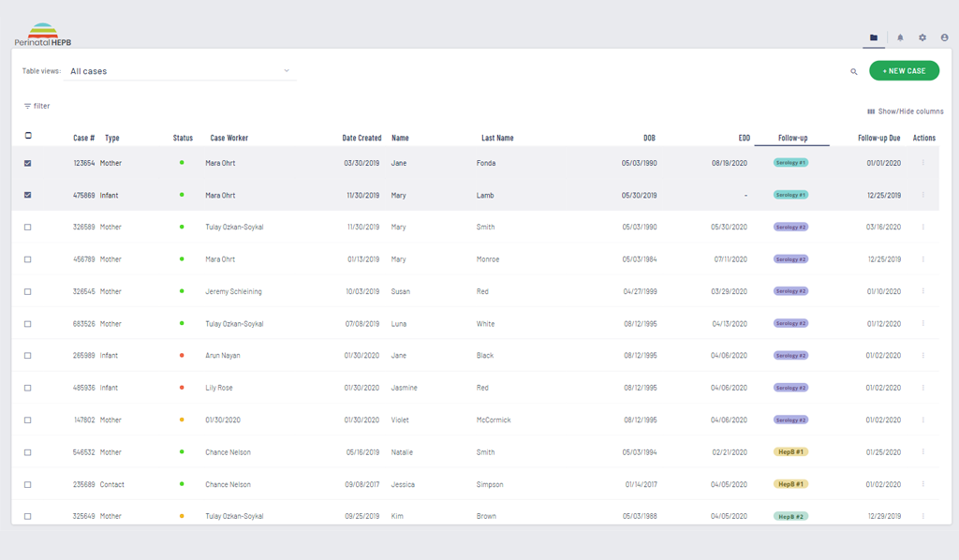Sort table by Date Created header
The image size is (959, 560).
[x=361, y=138]
